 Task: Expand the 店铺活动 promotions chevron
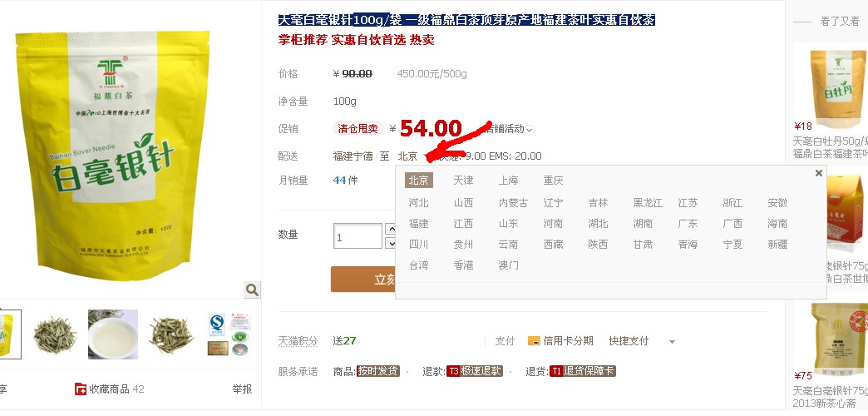[530, 130]
